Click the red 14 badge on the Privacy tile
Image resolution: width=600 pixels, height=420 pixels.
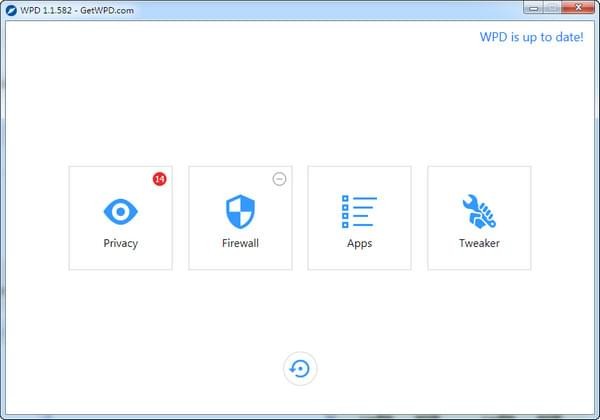pyautogui.click(x=160, y=179)
